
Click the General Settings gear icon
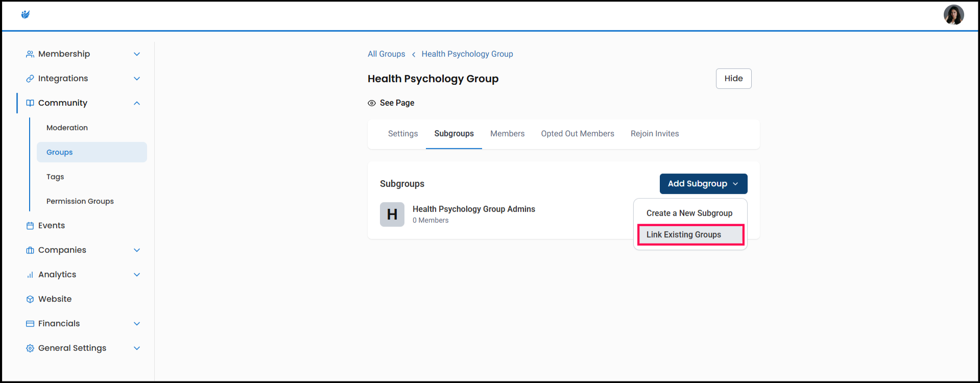pyautogui.click(x=30, y=348)
